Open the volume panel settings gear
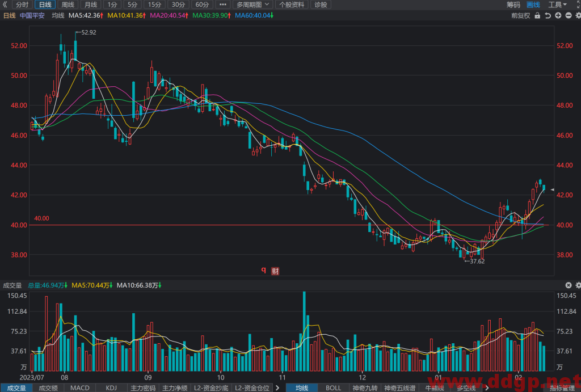This screenshot has height=392, width=581. tap(578, 285)
